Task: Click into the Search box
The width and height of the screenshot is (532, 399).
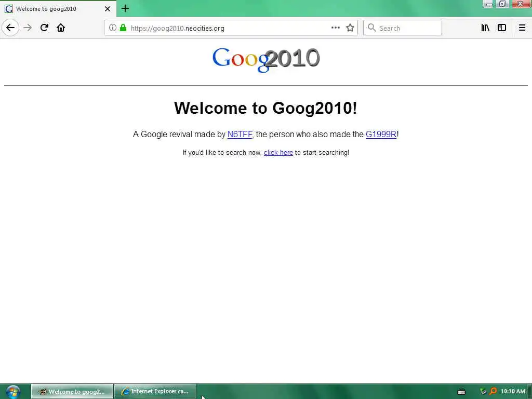Action: pyautogui.click(x=403, y=28)
